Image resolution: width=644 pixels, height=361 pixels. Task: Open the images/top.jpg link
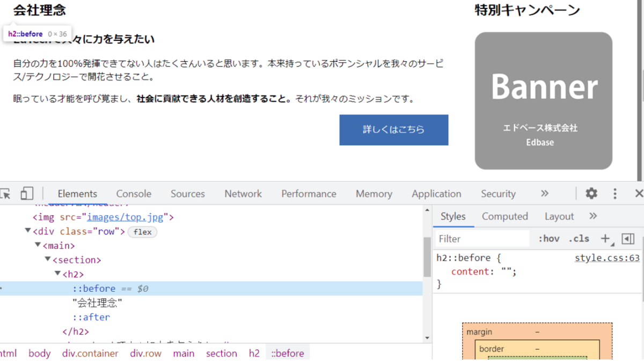126,217
